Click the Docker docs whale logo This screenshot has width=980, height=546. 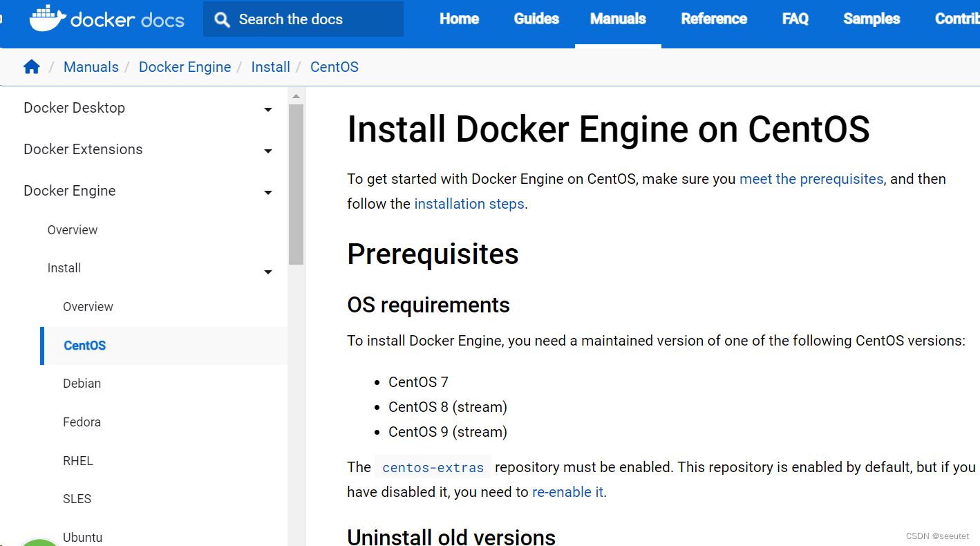coord(107,18)
